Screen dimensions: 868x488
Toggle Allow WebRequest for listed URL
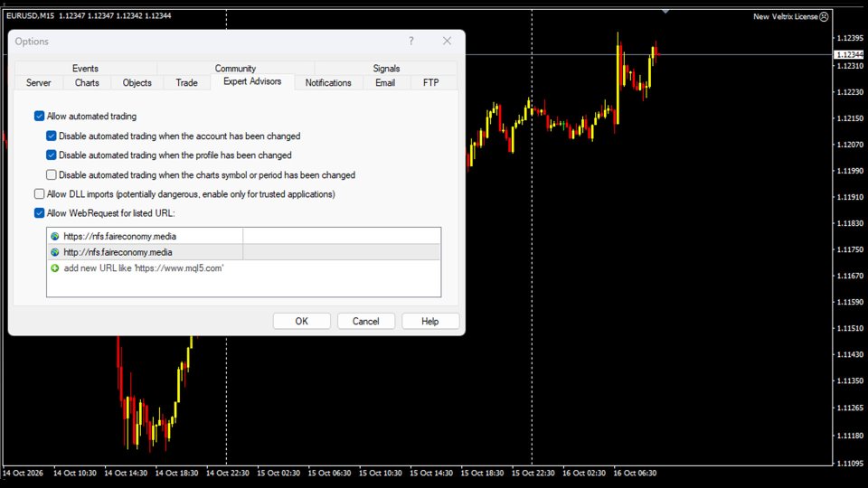39,213
